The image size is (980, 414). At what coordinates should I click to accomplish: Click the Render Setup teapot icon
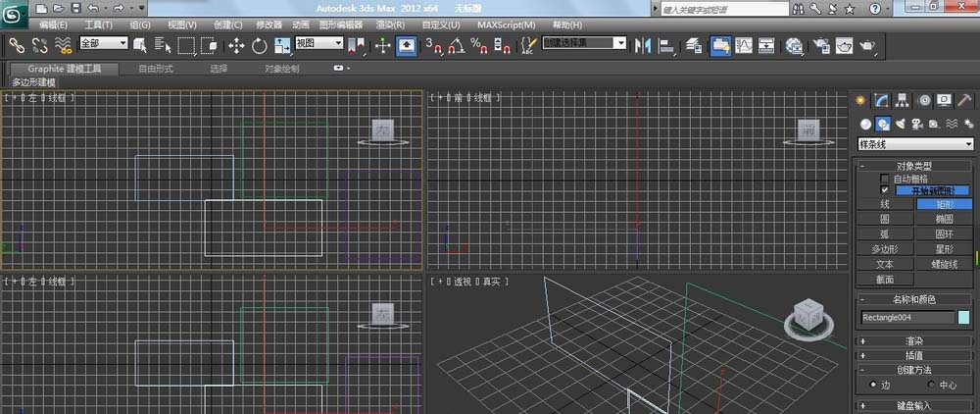click(x=819, y=45)
